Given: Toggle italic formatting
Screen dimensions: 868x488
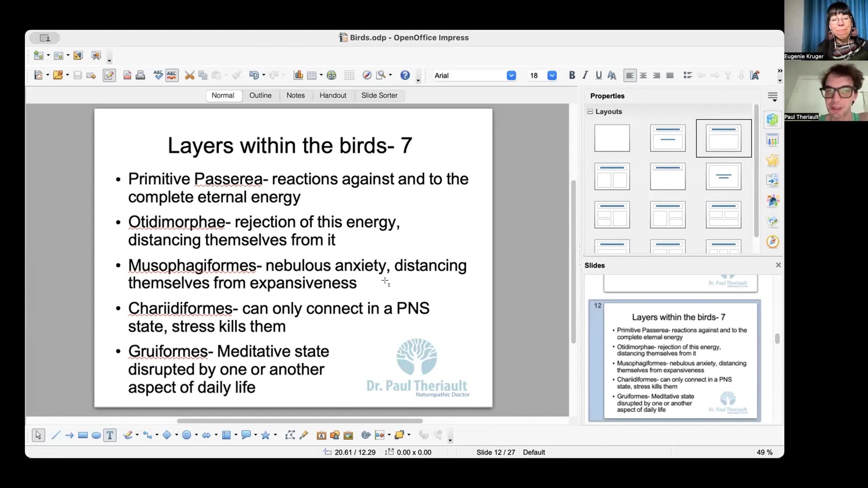Looking at the screenshot, I should (x=585, y=75).
